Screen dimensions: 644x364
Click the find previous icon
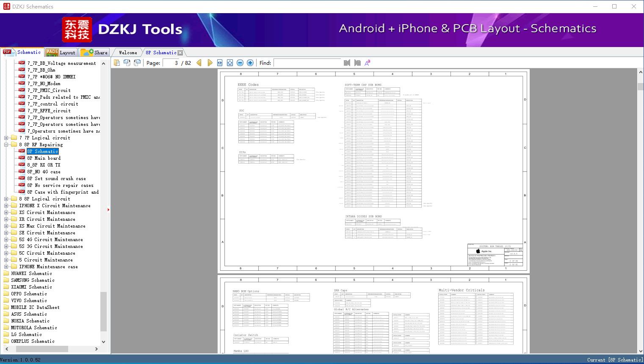[347, 63]
